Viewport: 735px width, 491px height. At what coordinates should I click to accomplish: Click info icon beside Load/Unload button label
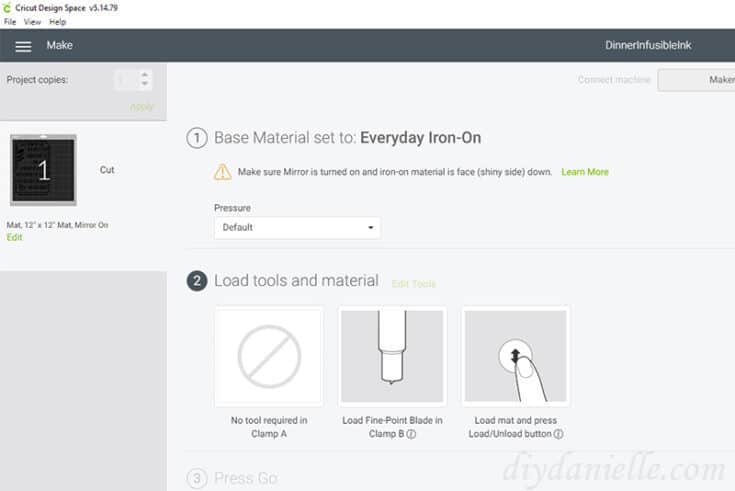coord(558,434)
